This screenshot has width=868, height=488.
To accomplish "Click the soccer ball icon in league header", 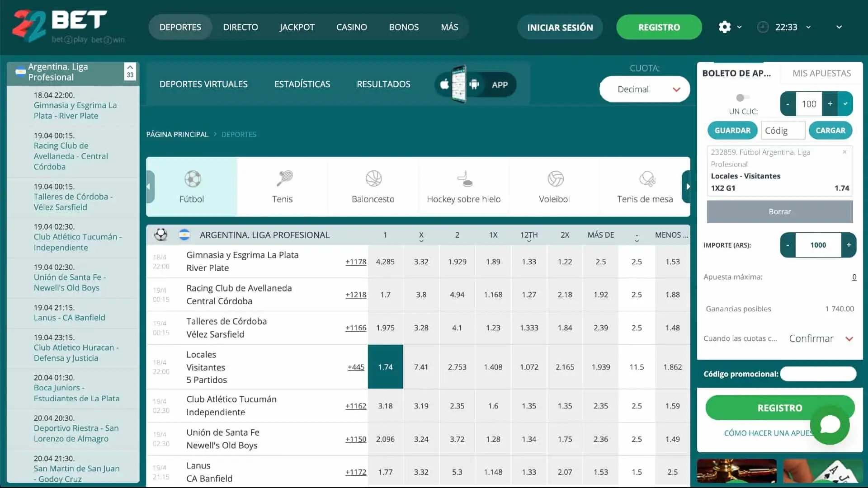I will (161, 235).
